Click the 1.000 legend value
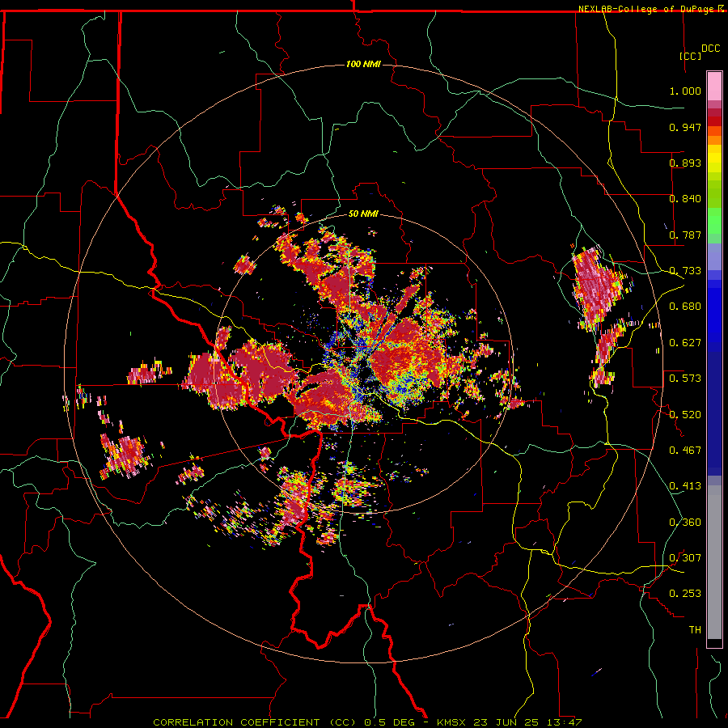This screenshot has height=728, width=728. coord(685,91)
